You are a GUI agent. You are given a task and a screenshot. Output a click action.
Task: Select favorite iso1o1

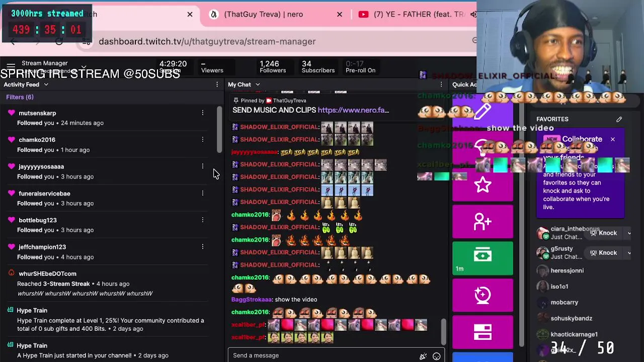coord(559,287)
